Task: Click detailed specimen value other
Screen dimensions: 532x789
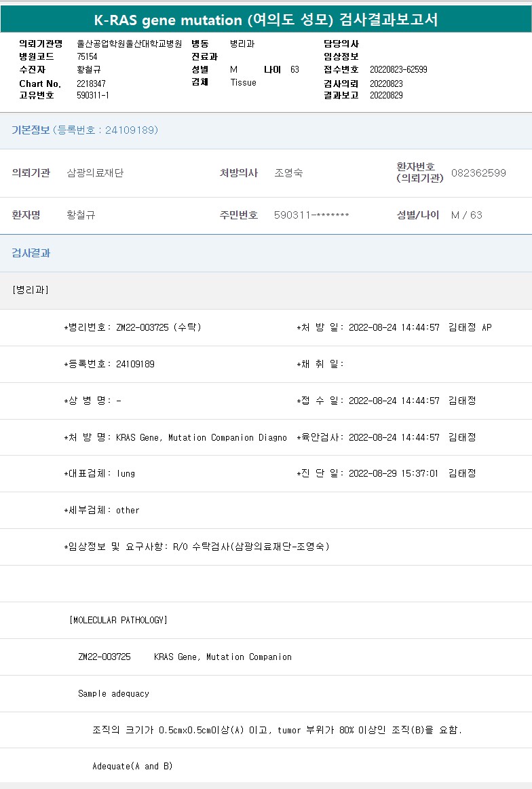Action: [128, 510]
